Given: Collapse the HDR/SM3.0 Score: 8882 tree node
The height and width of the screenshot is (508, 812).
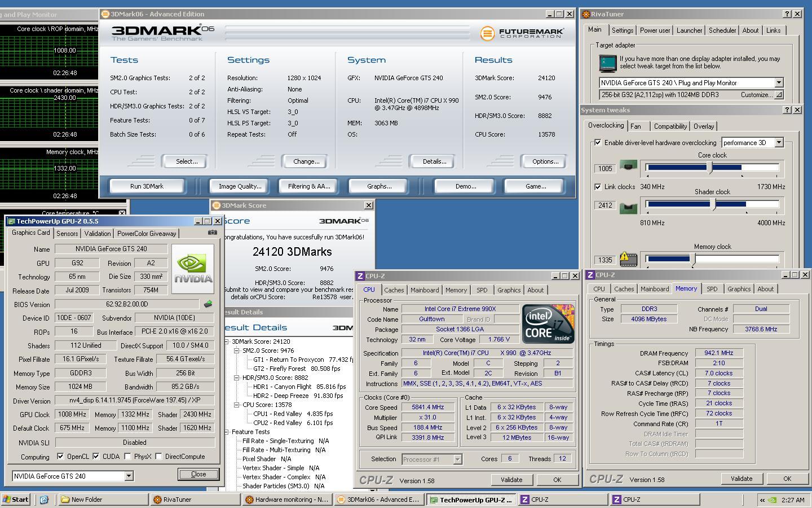Looking at the screenshot, I should (237, 378).
